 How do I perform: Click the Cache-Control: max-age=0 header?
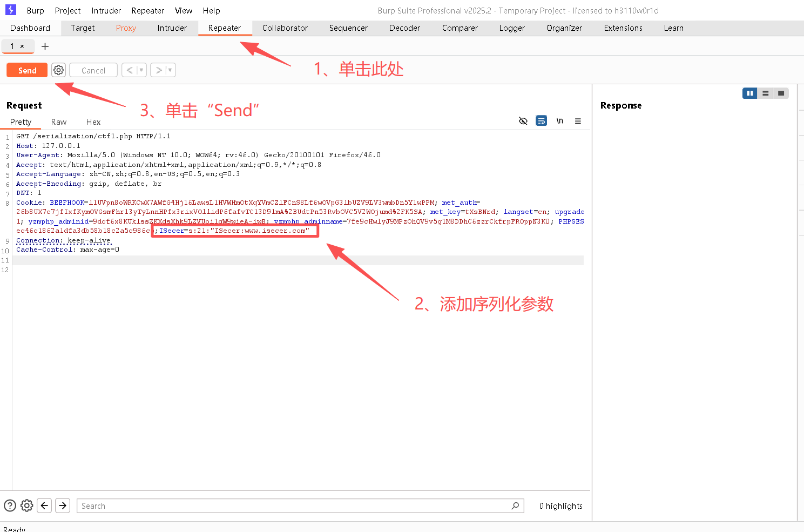click(67, 250)
